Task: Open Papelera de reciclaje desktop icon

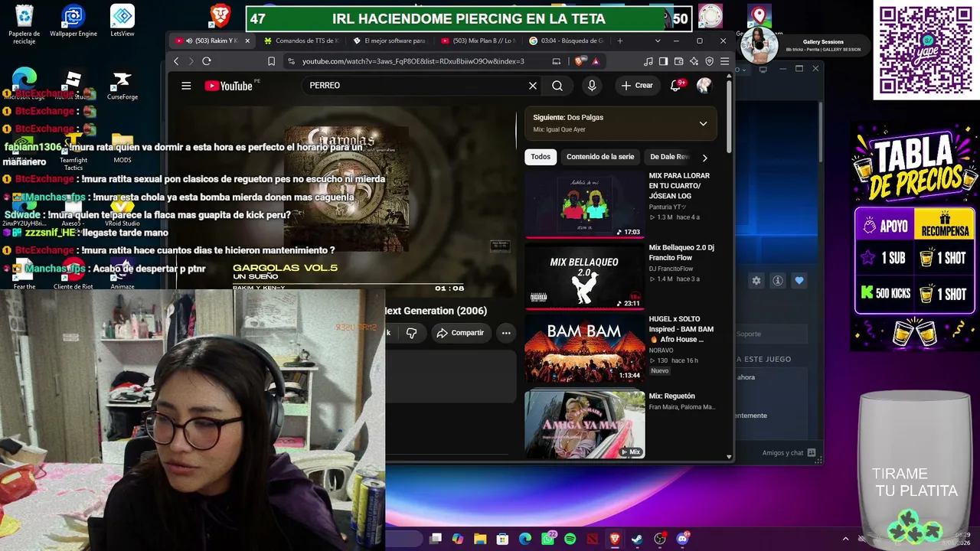Action: [24, 24]
